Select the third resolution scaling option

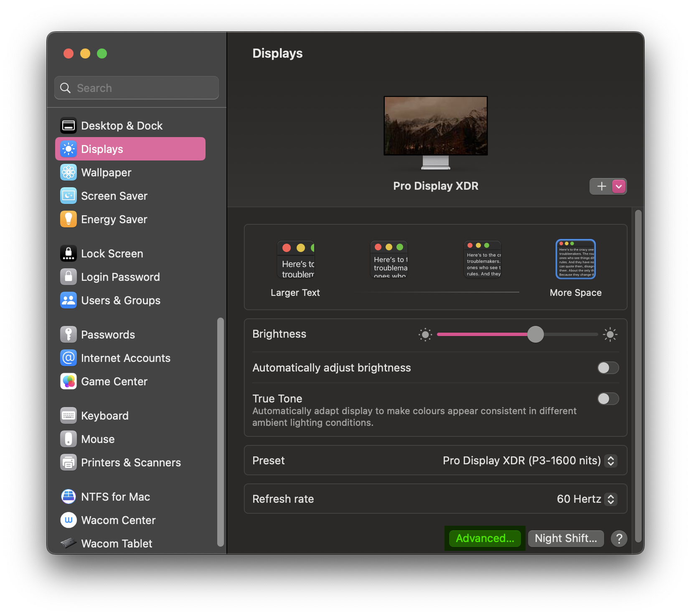coord(483,260)
